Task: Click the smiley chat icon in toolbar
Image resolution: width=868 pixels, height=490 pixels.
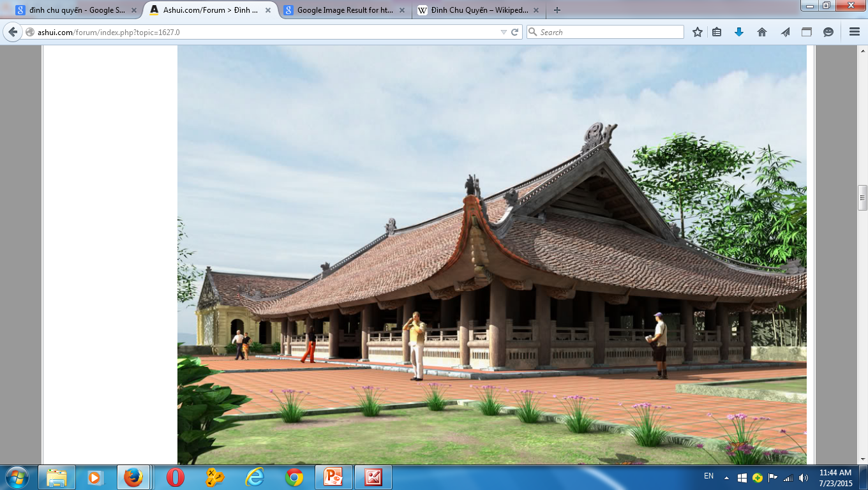Action: pos(828,32)
